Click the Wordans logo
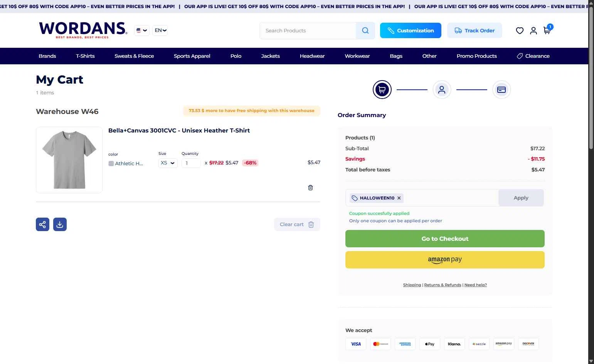594x364 pixels. pyautogui.click(x=83, y=30)
